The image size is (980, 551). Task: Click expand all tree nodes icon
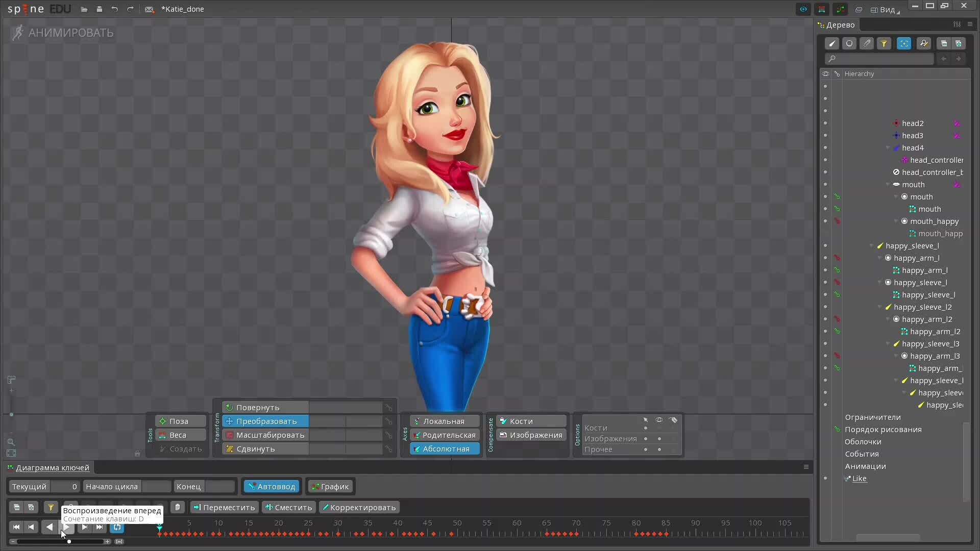959,43
